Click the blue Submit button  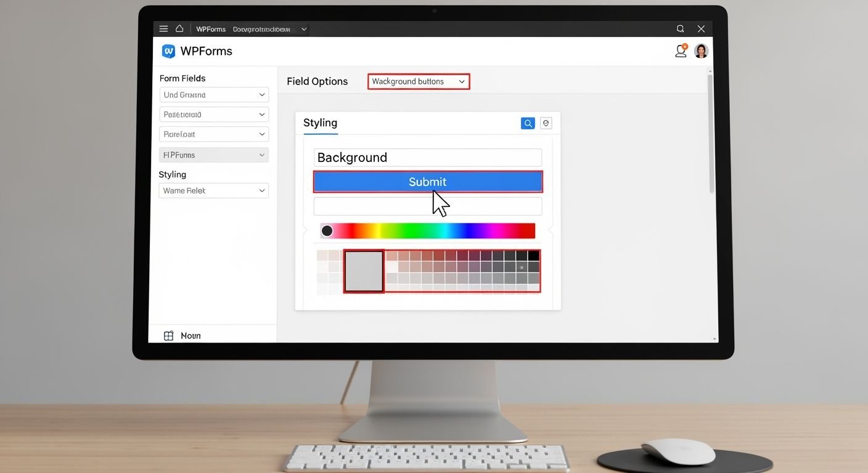click(428, 182)
